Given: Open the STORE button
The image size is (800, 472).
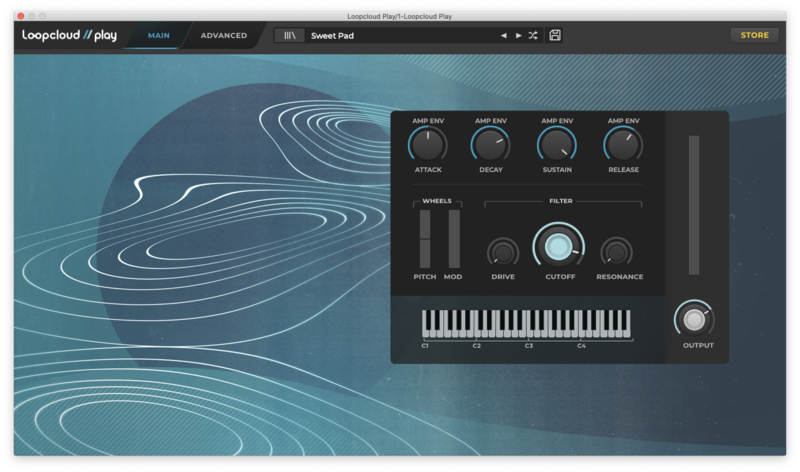Looking at the screenshot, I should point(754,35).
